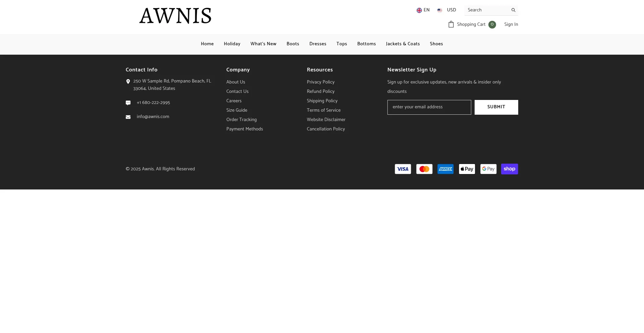Image resolution: width=644 pixels, height=333 pixels.
Task: Click the search magnifier icon
Action: [x=514, y=10]
